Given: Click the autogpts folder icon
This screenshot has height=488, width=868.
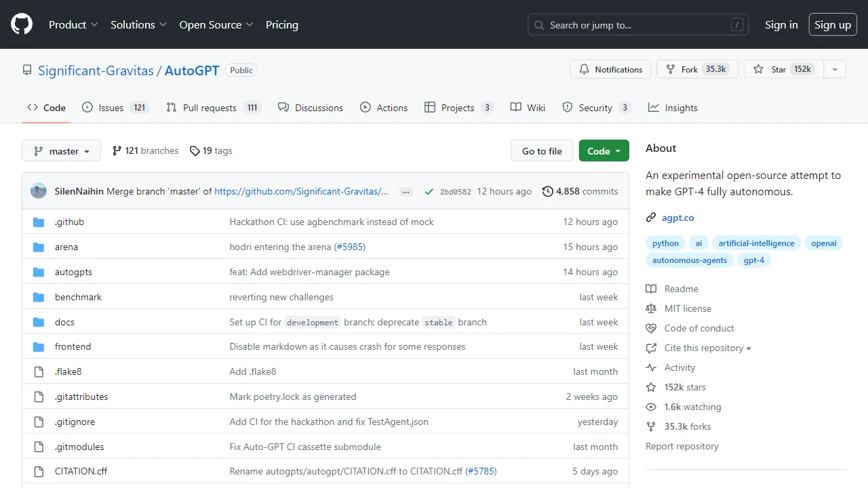Looking at the screenshot, I should click(x=39, y=272).
